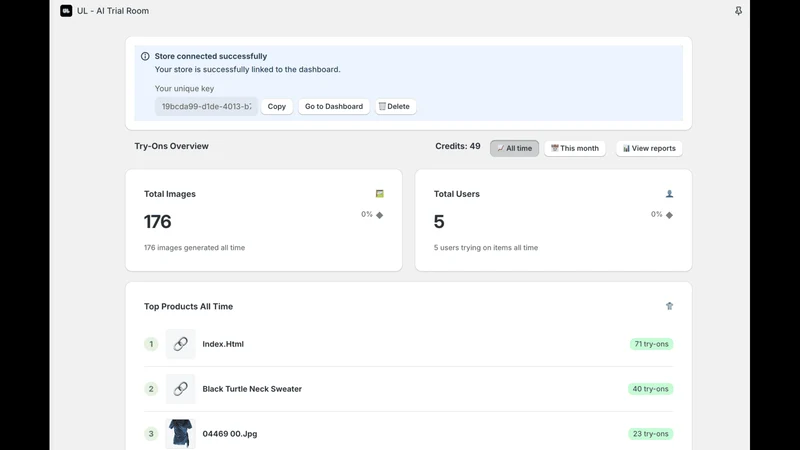
Task: Click Go to Dashboard button
Action: (334, 106)
